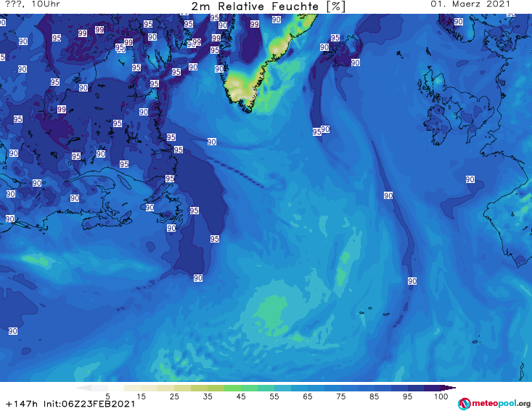
Task: Click the legend value '85'
Action: click(x=375, y=396)
